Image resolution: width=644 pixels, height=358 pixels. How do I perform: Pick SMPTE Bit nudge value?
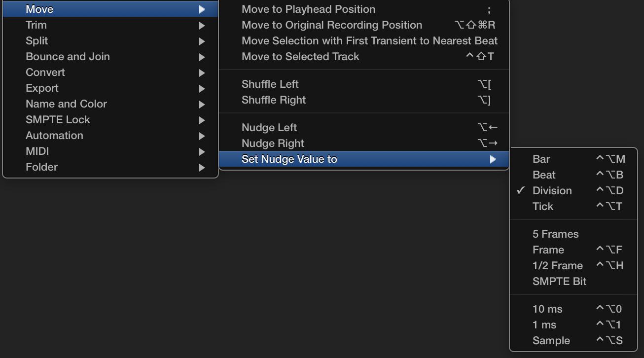click(x=559, y=282)
